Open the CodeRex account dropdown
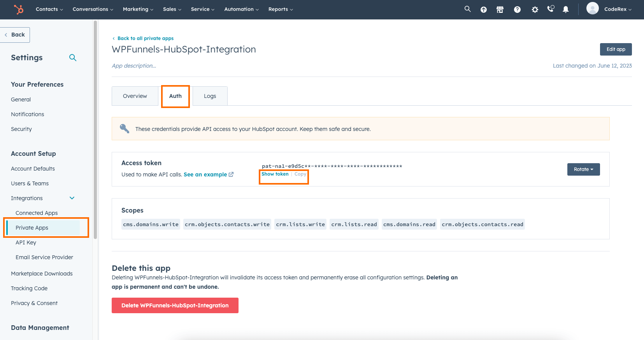 618,9
